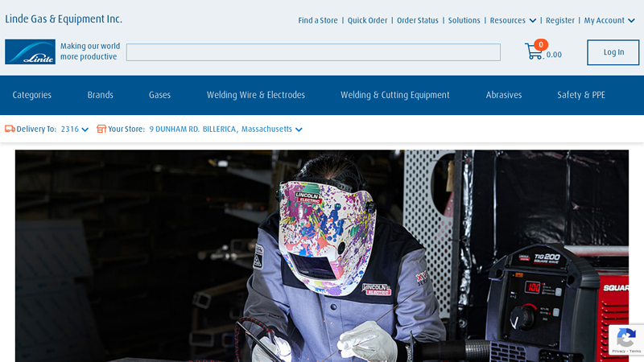The image size is (644, 362).
Task: Open the shopping cart icon
Action: click(534, 51)
